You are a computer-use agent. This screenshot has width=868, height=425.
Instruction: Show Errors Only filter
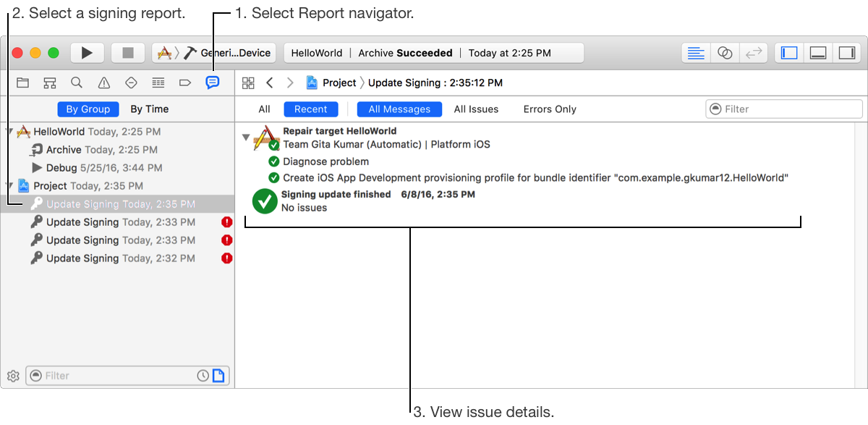550,109
